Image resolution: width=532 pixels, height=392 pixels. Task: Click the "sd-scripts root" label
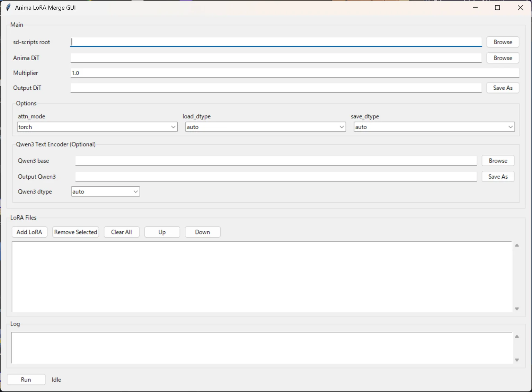tap(32, 42)
